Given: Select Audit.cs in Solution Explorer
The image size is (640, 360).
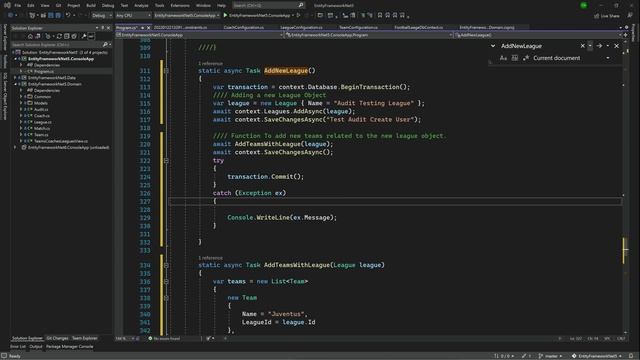Looking at the screenshot, I should coord(41,109).
